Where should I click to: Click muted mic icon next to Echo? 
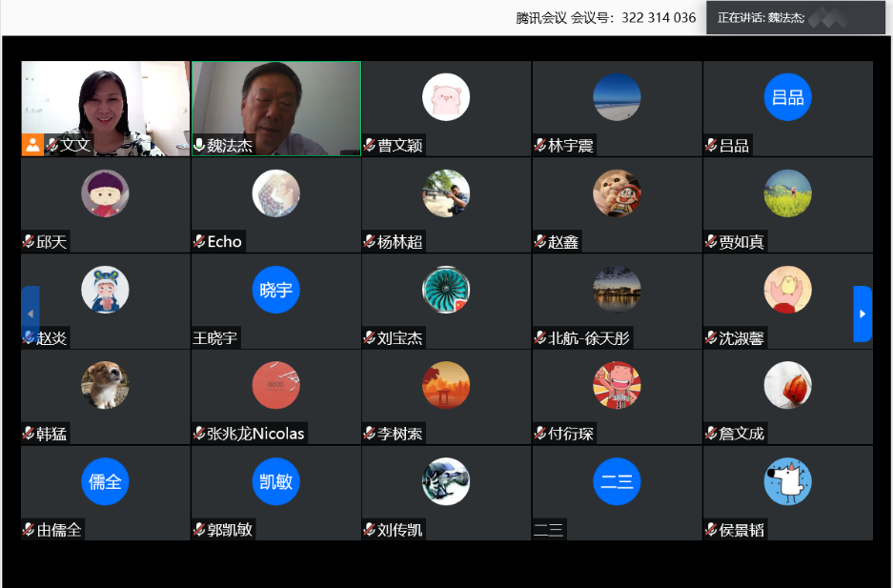tap(199, 241)
